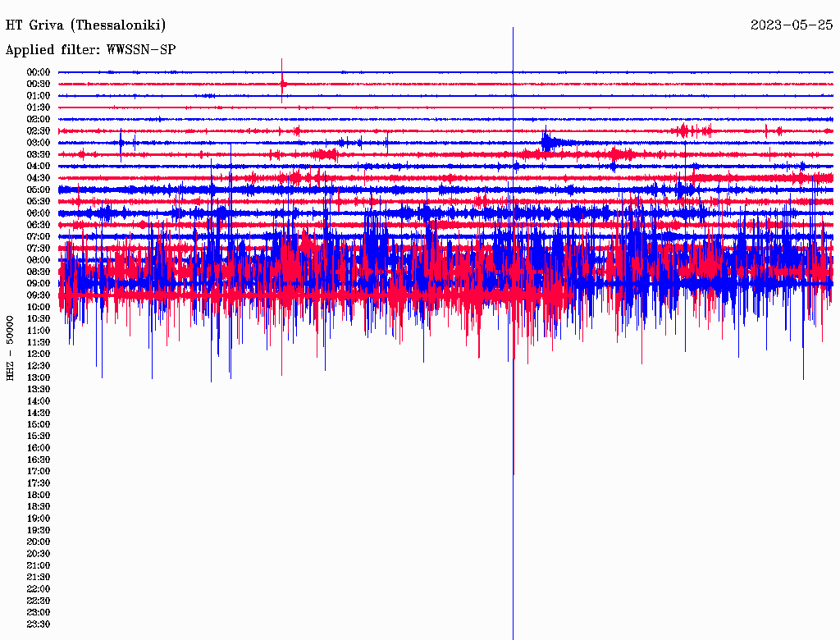840x640 pixels.
Task: Select the 23:30 time label
Action: click(39, 624)
